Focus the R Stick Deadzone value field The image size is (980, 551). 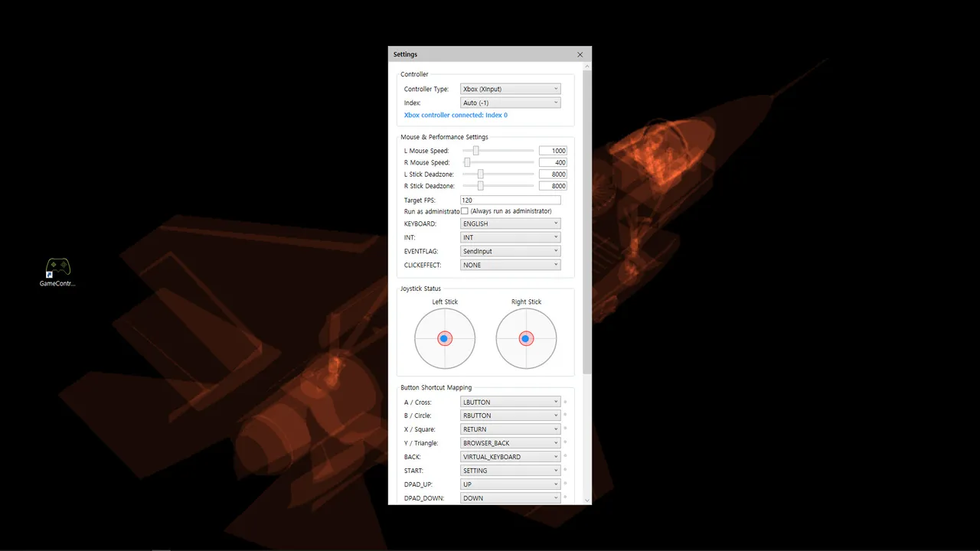pos(553,186)
